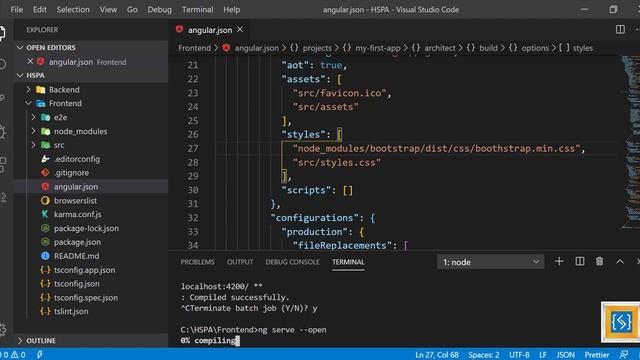The width and height of the screenshot is (640, 360).
Task: Open tsconfig.app.json file
Action: click(x=84, y=270)
